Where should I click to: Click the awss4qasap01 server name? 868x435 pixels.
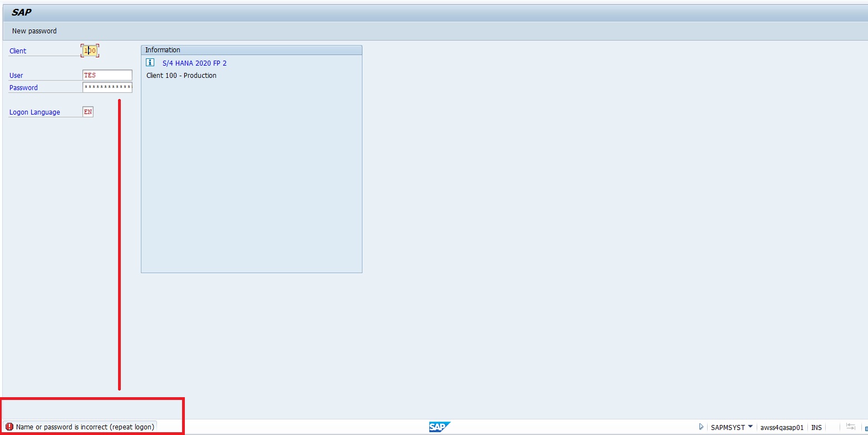click(782, 427)
